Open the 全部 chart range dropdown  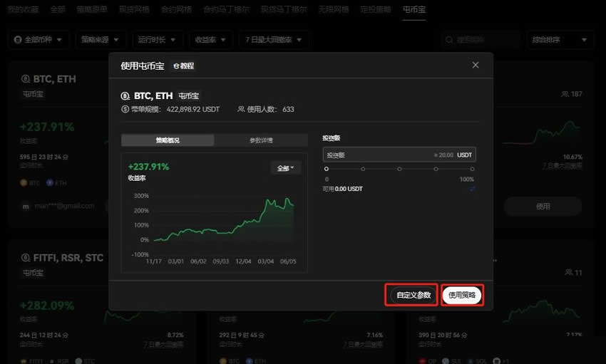tap(286, 168)
